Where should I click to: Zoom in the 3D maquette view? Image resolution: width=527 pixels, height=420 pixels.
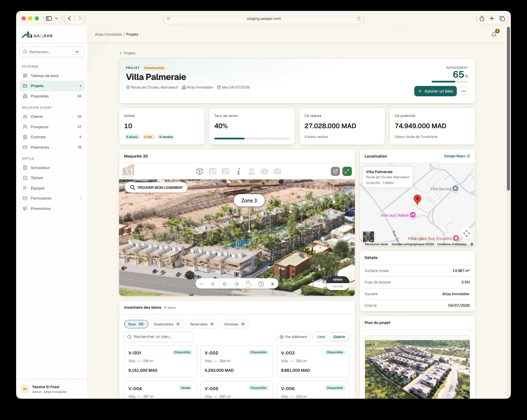213,284
